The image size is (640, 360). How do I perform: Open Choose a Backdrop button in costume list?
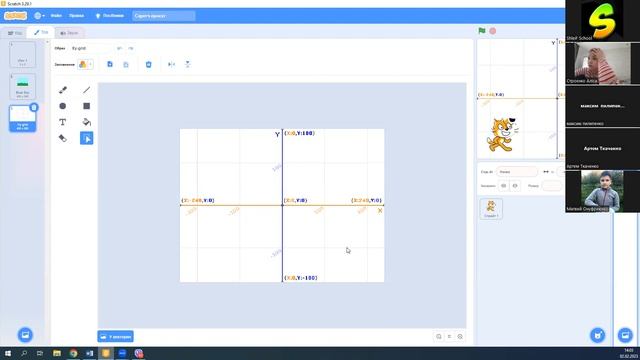[25, 335]
